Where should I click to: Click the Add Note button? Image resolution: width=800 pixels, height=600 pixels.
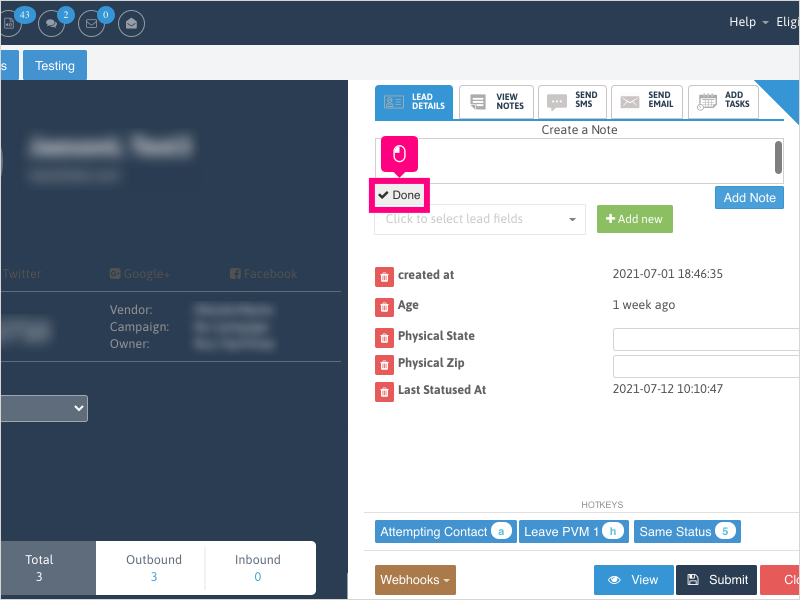coord(749,197)
